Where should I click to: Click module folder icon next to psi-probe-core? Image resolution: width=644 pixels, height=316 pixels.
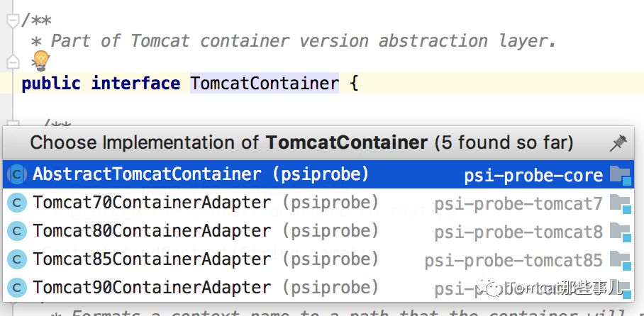point(620,175)
